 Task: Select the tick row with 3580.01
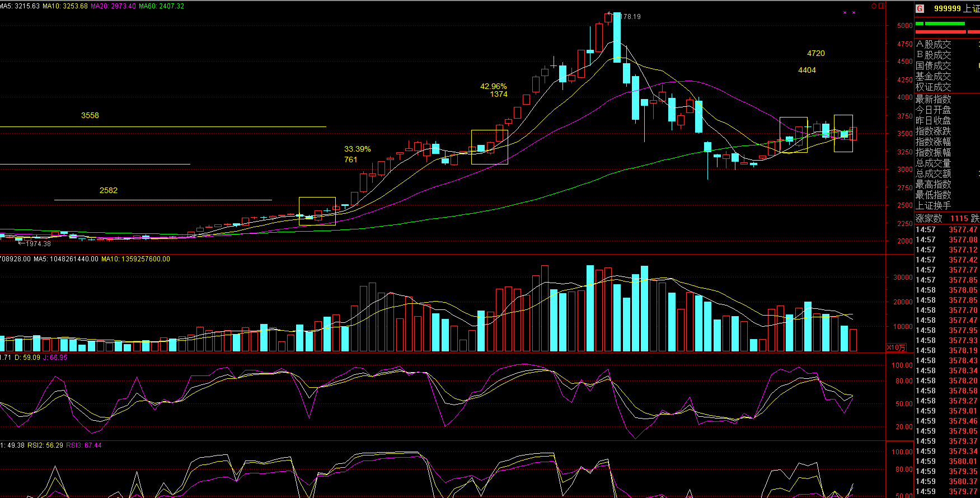click(x=948, y=461)
